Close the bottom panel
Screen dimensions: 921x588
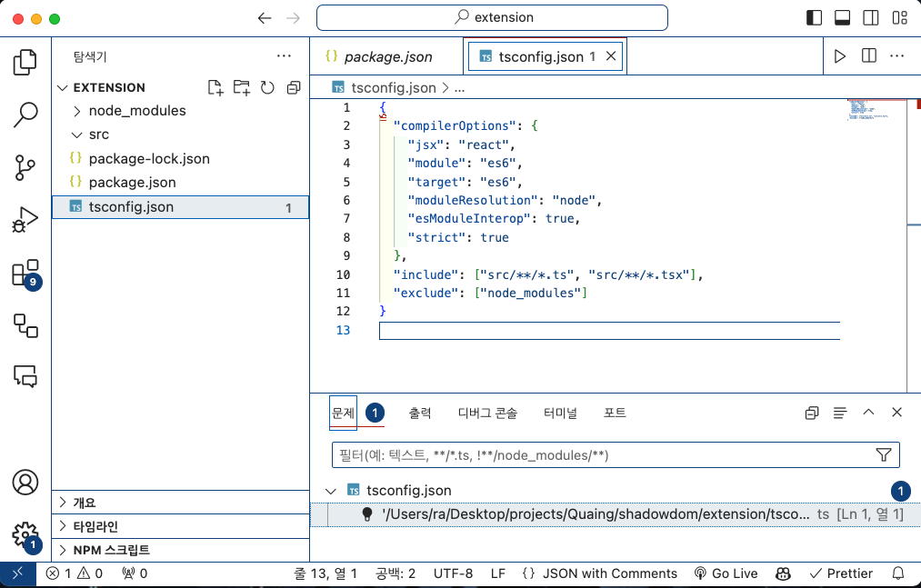(896, 413)
